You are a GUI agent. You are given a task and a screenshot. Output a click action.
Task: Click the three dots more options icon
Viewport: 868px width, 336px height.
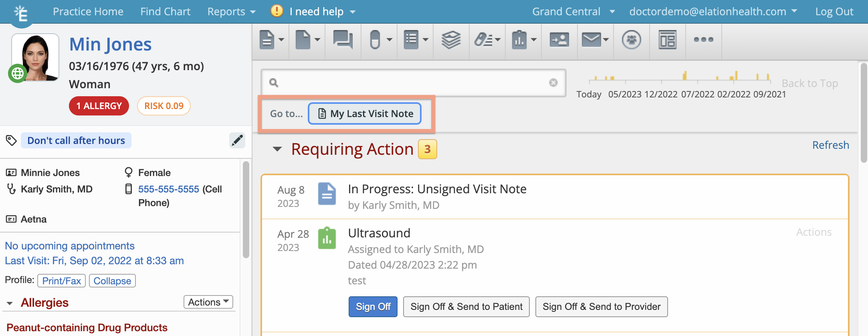(x=704, y=40)
